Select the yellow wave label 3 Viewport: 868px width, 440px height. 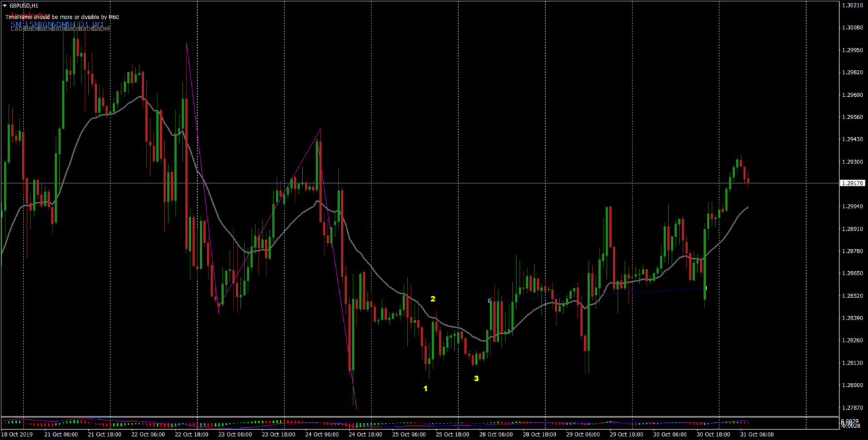(476, 379)
